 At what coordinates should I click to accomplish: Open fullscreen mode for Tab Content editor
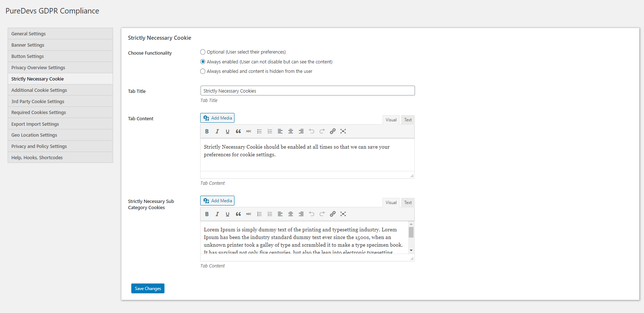point(343,132)
